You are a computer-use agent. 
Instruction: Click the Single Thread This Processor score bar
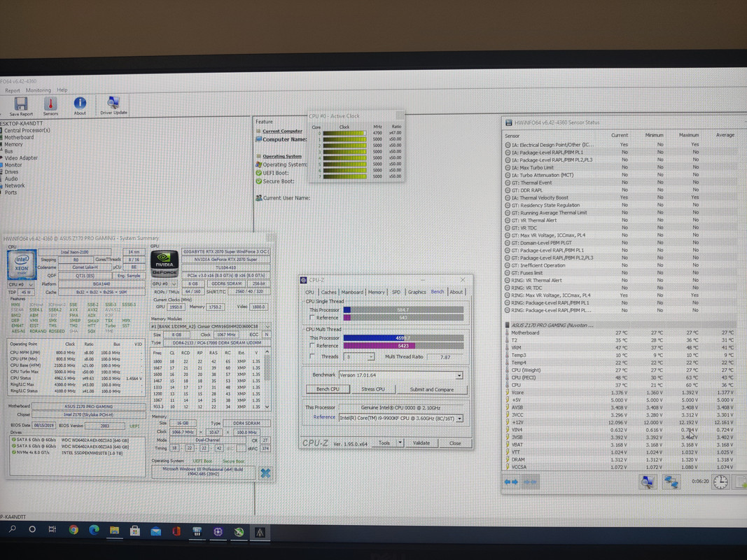point(403,310)
